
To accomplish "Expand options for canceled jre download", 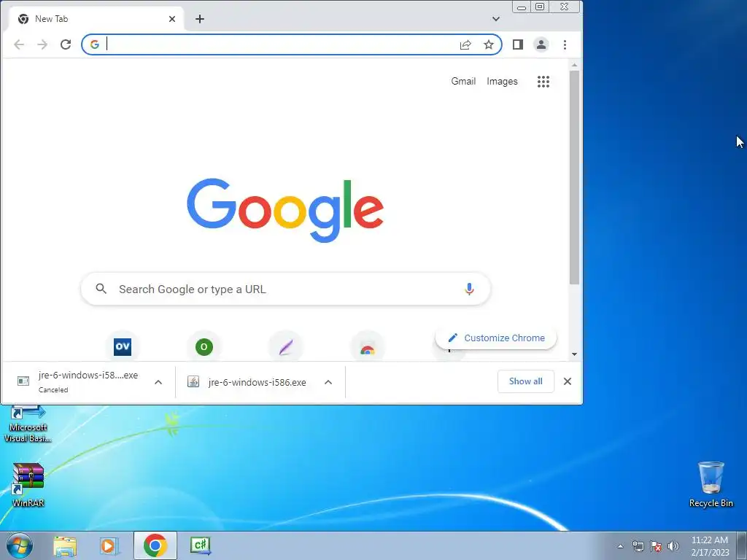I will [x=158, y=382].
